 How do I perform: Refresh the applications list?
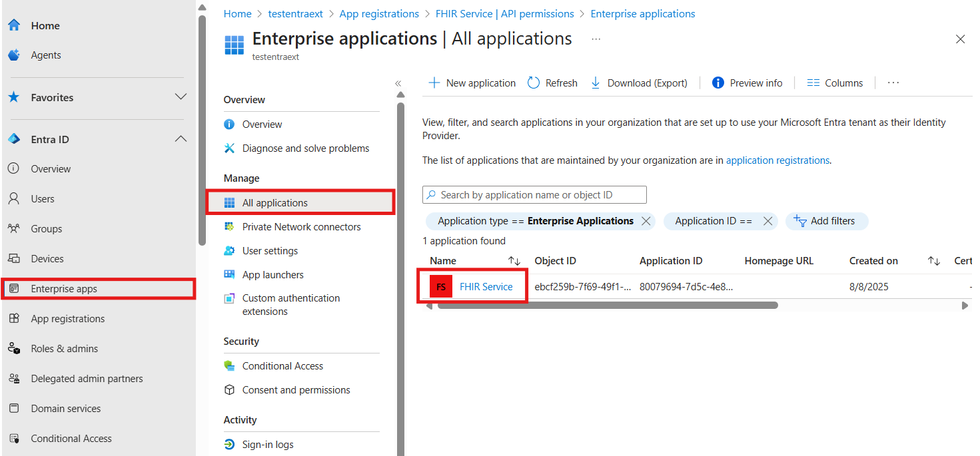pos(552,82)
